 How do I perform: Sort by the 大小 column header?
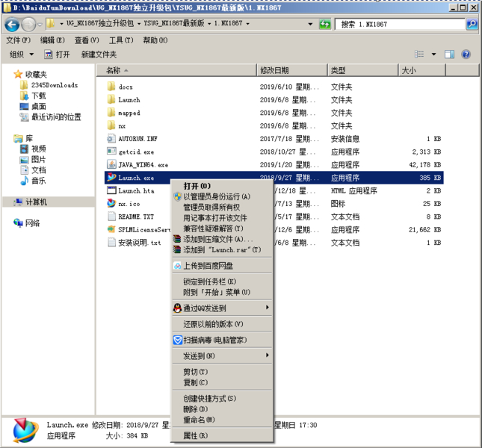[x=422, y=70]
